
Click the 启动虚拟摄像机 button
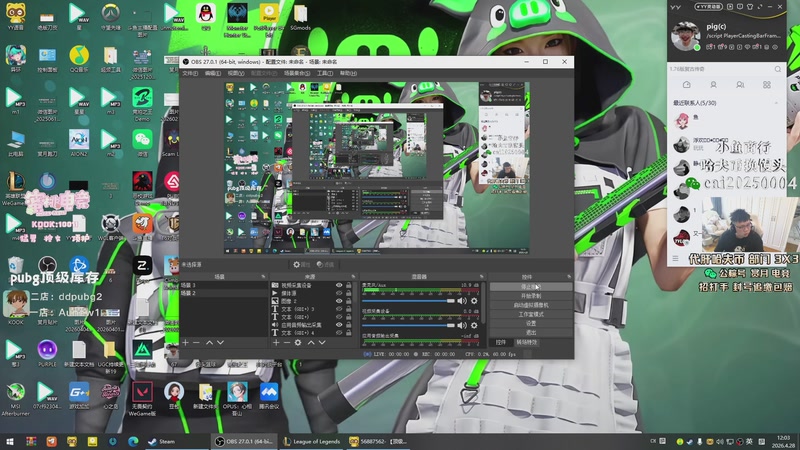click(x=531, y=305)
